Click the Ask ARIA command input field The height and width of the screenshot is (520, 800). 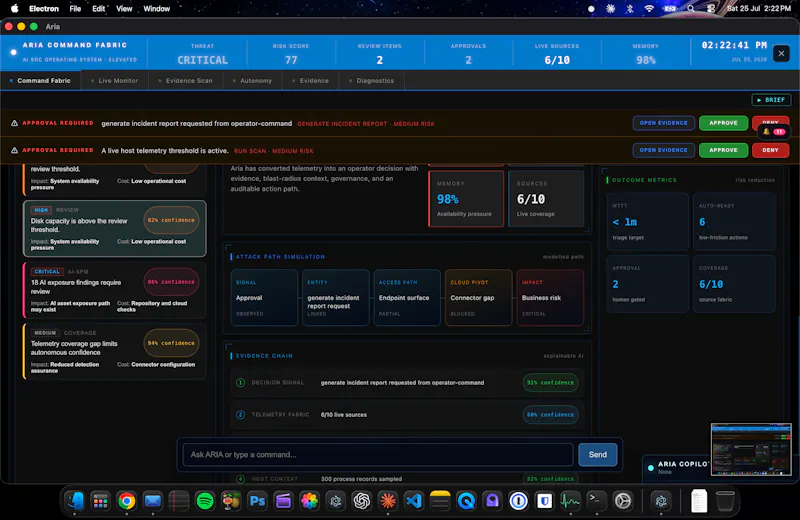click(x=378, y=454)
